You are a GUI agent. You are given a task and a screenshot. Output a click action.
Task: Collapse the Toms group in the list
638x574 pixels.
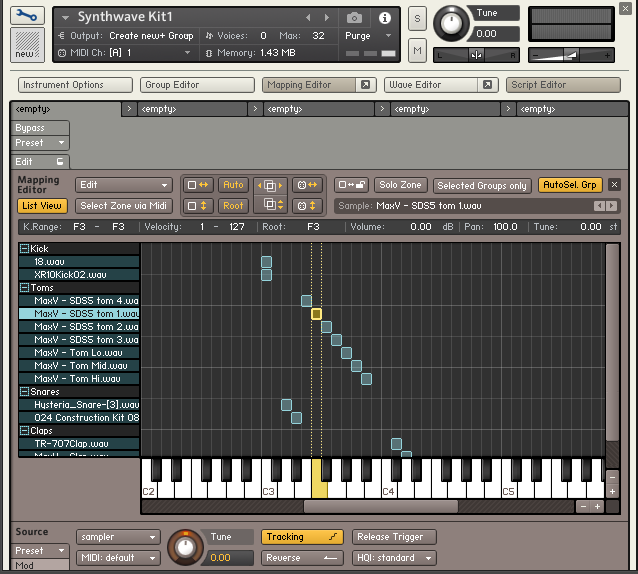[24, 288]
